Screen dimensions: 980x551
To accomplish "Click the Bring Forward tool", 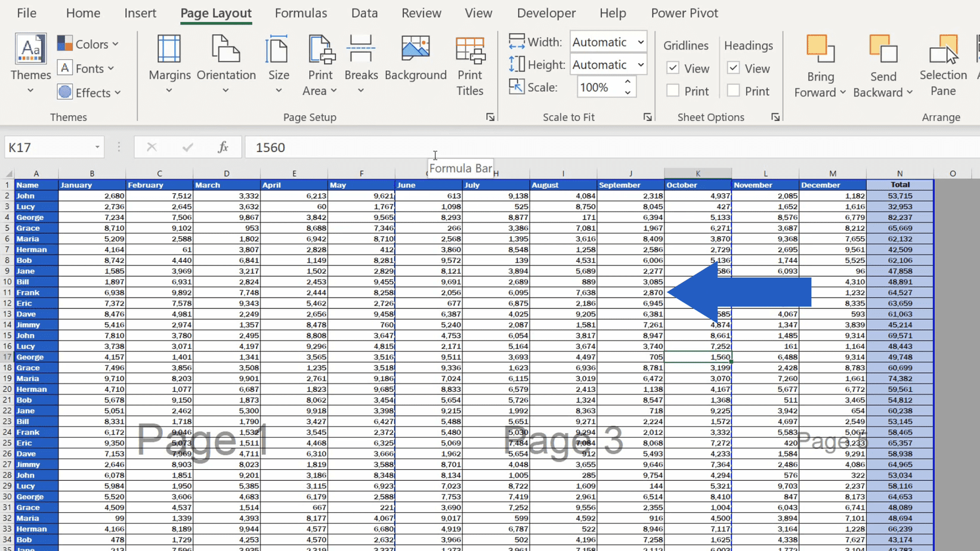I will coord(819,64).
